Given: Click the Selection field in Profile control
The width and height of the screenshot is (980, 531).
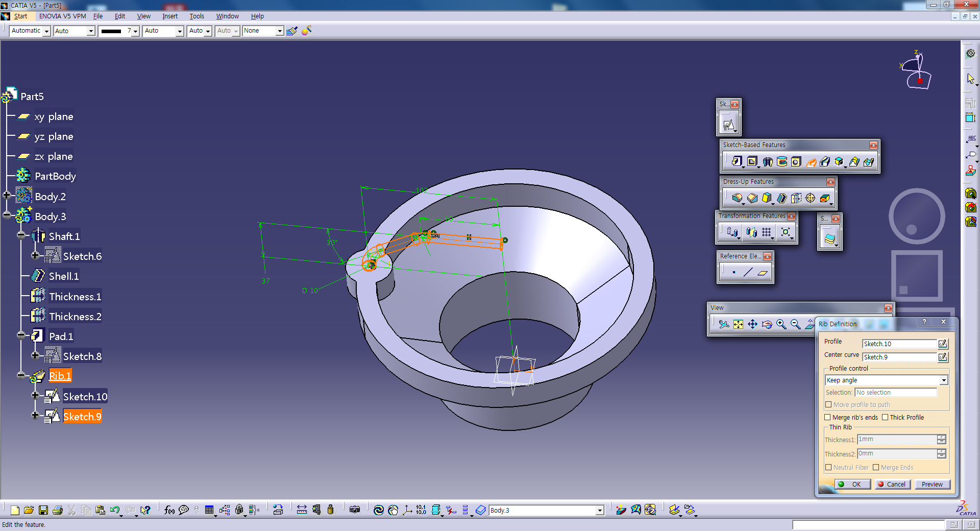Looking at the screenshot, I should pyautogui.click(x=896, y=392).
